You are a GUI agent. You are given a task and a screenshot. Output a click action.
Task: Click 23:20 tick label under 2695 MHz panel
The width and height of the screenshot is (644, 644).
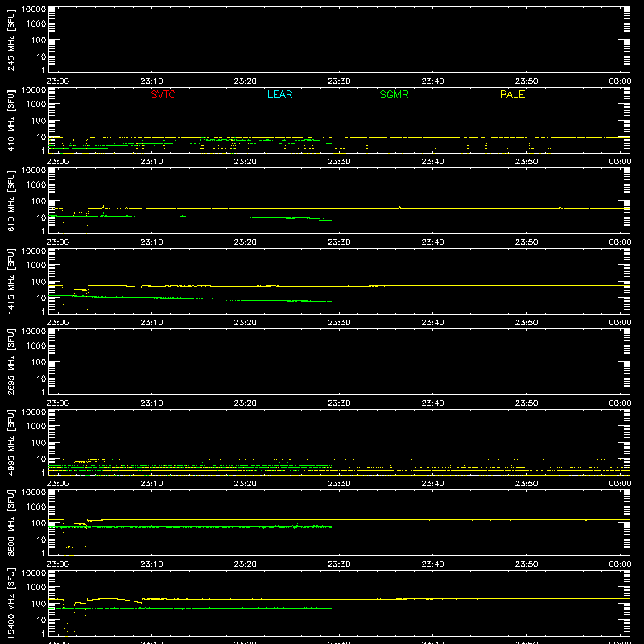[246, 403]
